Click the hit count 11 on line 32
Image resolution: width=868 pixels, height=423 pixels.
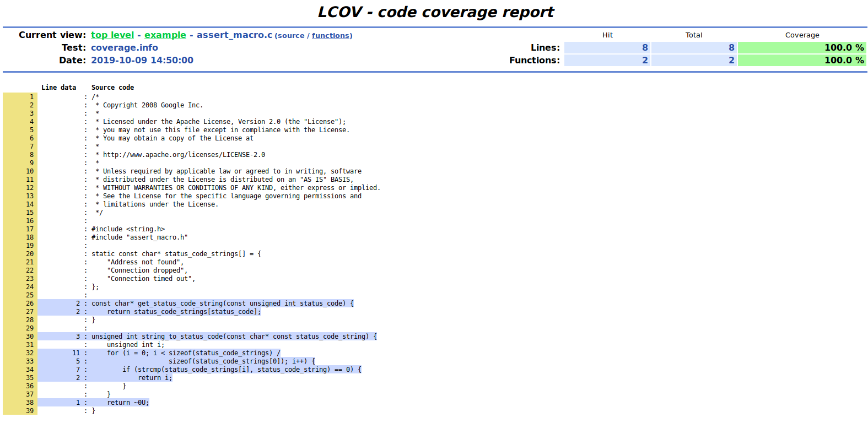(x=76, y=353)
